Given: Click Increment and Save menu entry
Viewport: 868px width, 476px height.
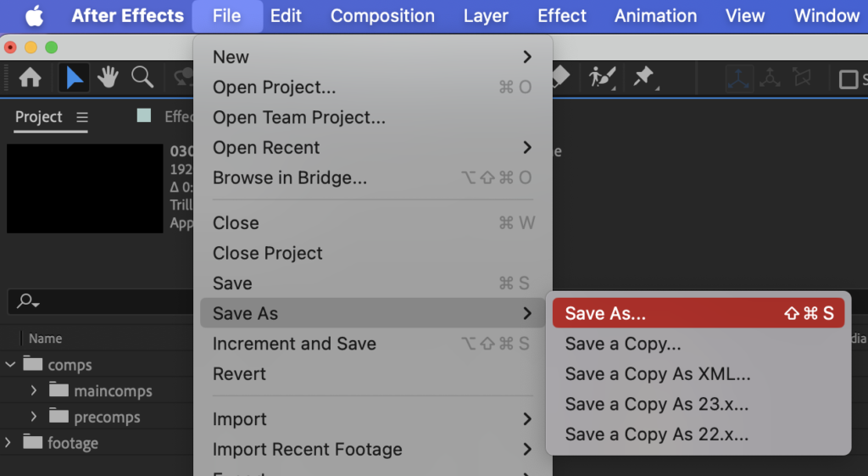Looking at the screenshot, I should pyautogui.click(x=294, y=344).
